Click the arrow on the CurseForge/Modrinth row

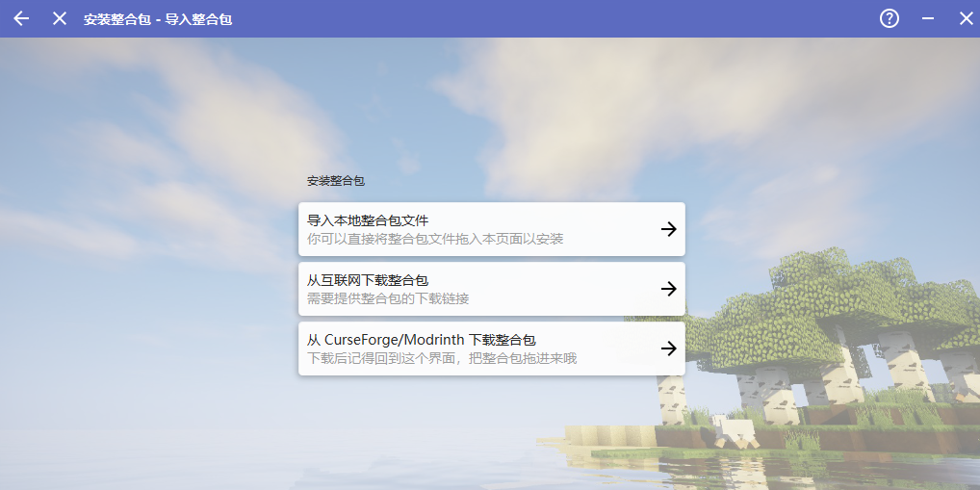[x=669, y=348]
